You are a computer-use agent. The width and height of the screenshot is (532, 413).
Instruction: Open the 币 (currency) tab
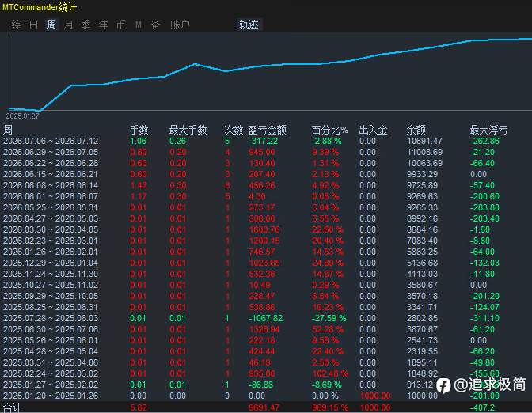(x=120, y=25)
